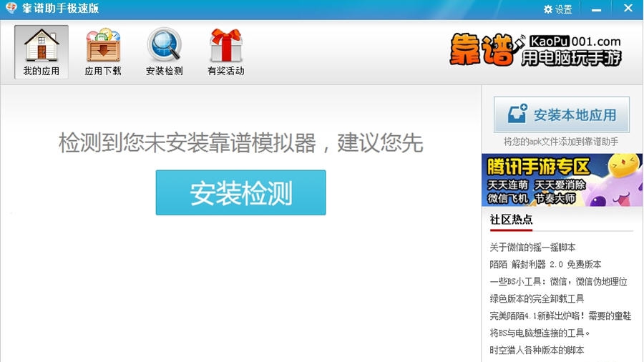Open the 我的应用 home tab
Viewport: 644px width, 362px height.
tap(42, 52)
